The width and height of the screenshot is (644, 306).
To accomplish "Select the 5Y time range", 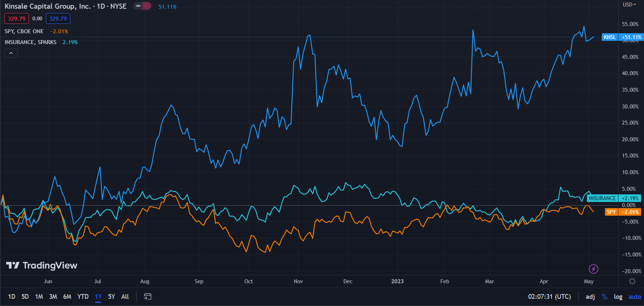I will tap(112, 297).
